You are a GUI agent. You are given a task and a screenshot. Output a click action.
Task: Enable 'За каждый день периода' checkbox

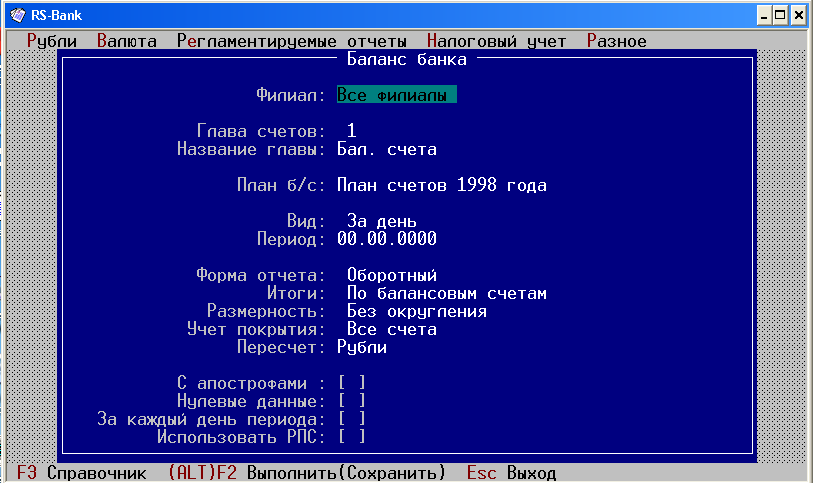point(352,419)
